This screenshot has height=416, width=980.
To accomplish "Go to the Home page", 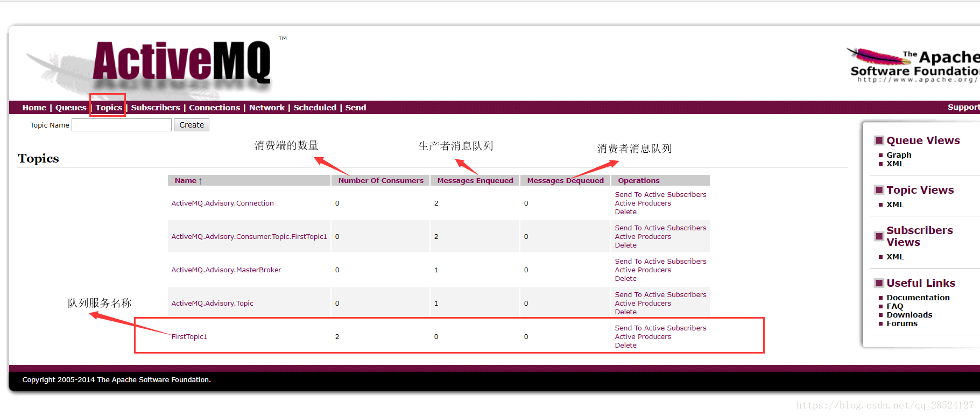I will (34, 108).
